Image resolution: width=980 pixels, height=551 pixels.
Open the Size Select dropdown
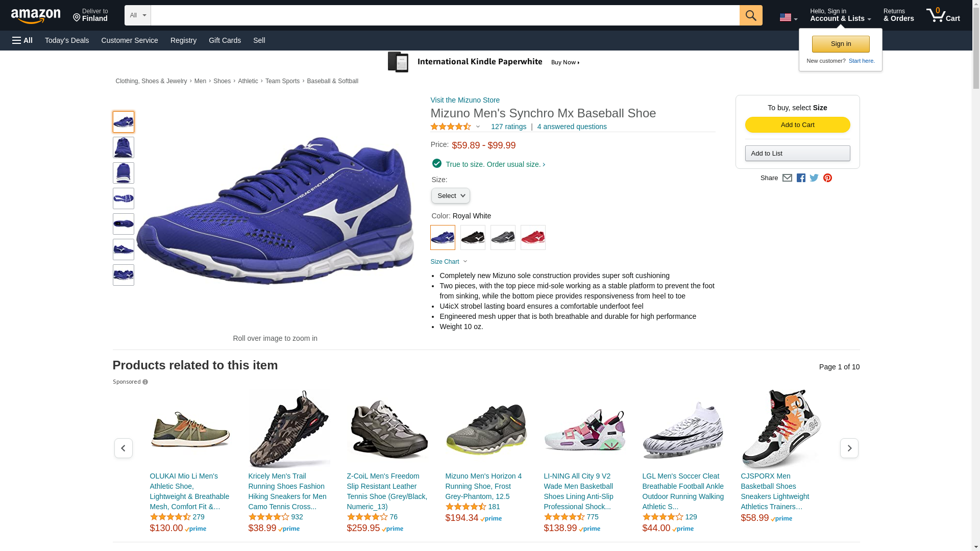tap(450, 196)
